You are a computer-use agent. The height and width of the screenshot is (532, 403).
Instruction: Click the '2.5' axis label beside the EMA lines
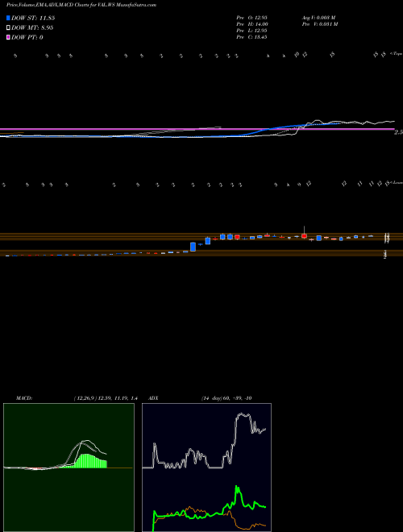398,133
